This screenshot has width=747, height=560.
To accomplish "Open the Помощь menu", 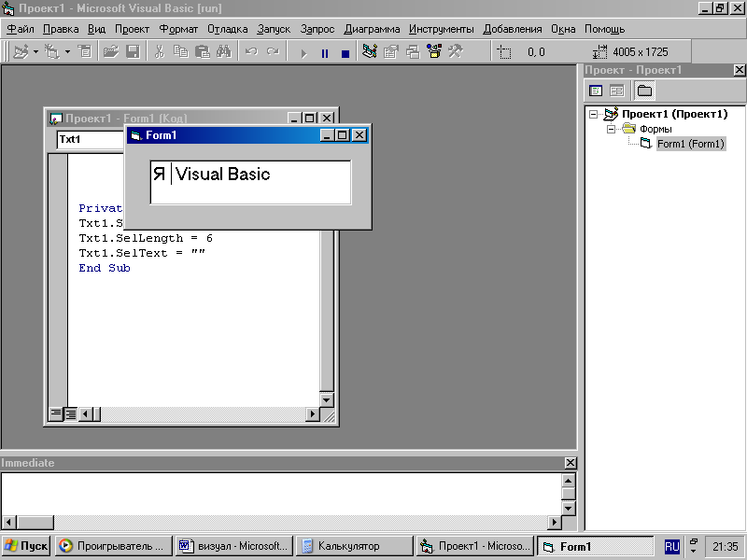I will tap(604, 29).
